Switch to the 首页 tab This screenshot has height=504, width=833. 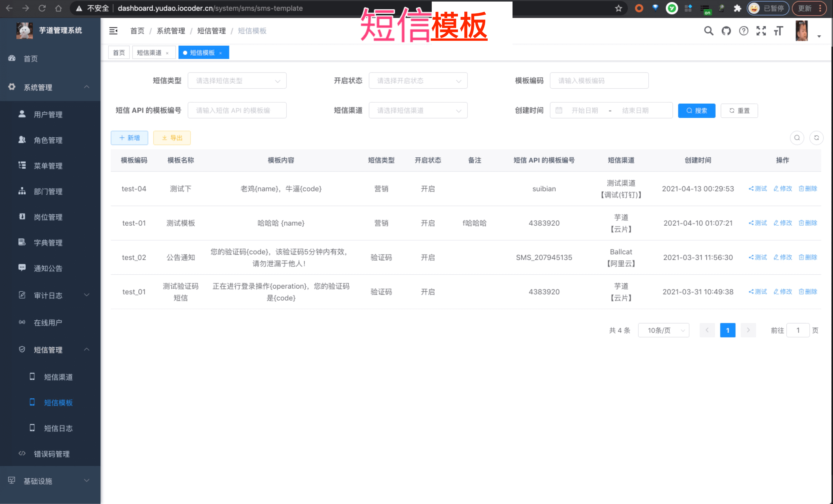click(x=119, y=53)
